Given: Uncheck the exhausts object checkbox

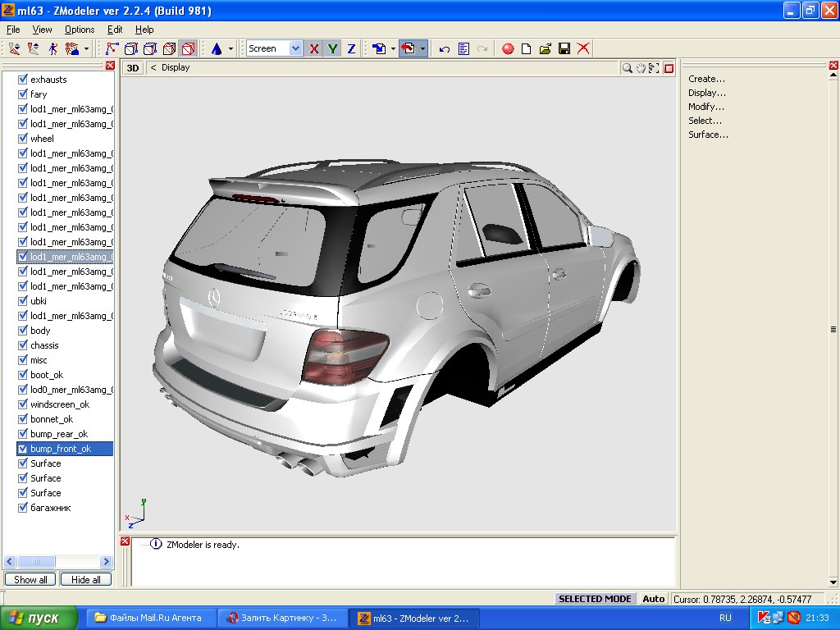Looking at the screenshot, I should [22, 80].
